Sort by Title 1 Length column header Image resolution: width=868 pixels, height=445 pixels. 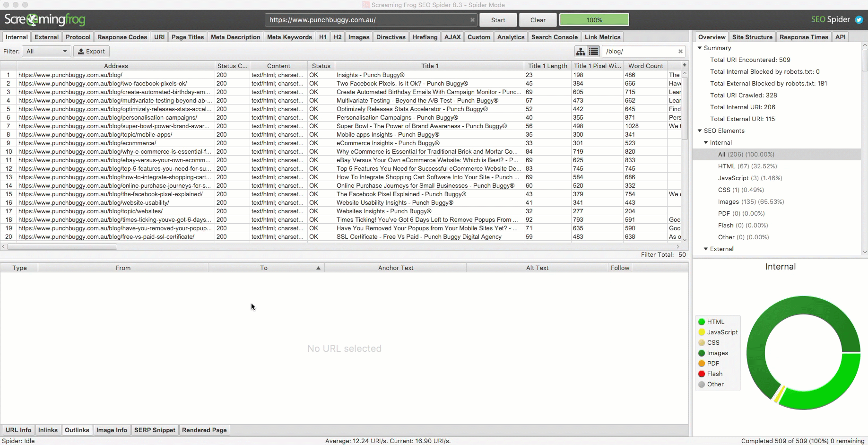click(547, 66)
